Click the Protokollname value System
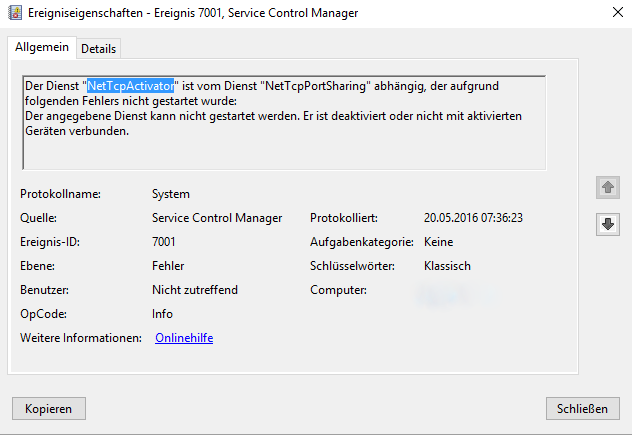The image size is (632, 435). click(x=171, y=194)
